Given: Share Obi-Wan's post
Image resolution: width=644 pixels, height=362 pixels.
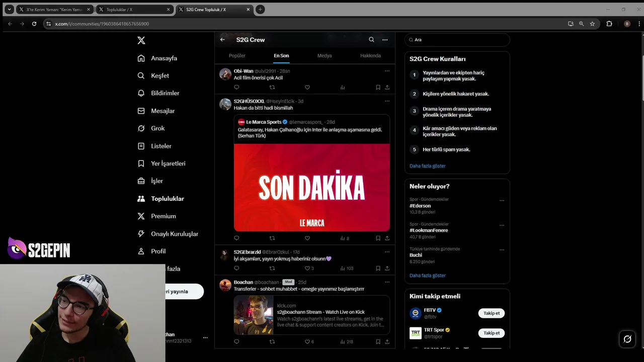Looking at the screenshot, I should coord(387,87).
